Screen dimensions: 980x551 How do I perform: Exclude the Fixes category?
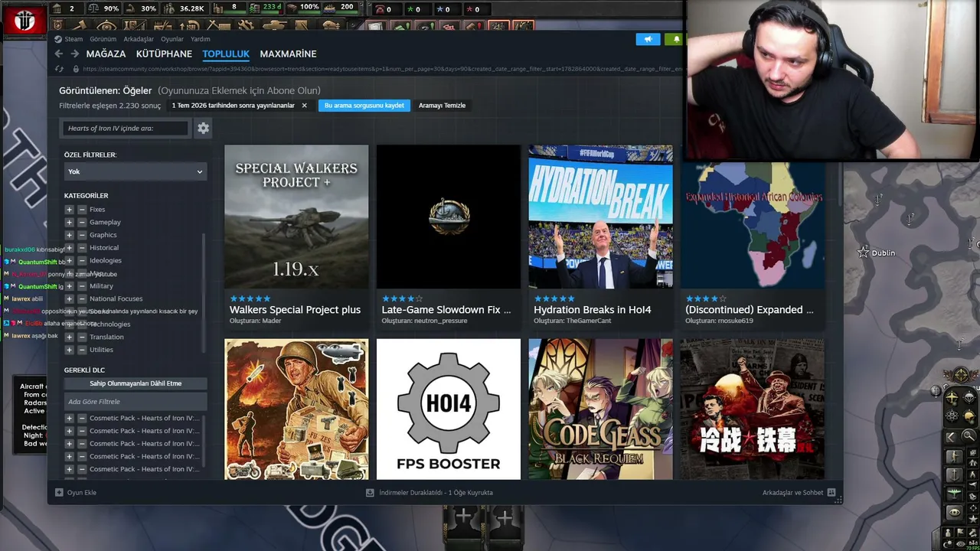tap(82, 210)
